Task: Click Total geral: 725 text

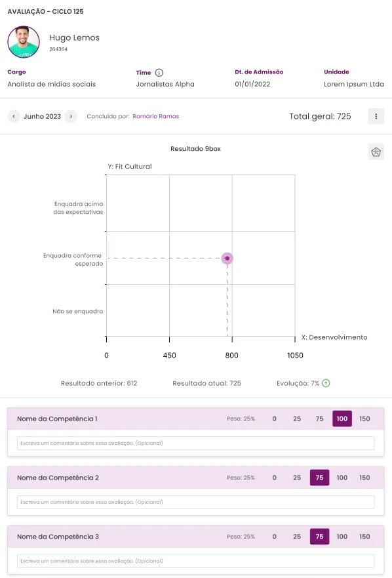Action: coord(320,116)
